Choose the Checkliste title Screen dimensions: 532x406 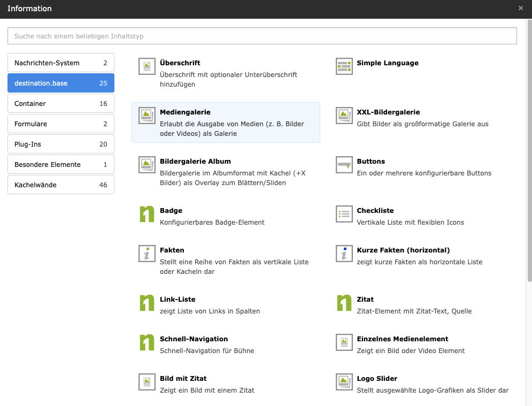tap(375, 210)
